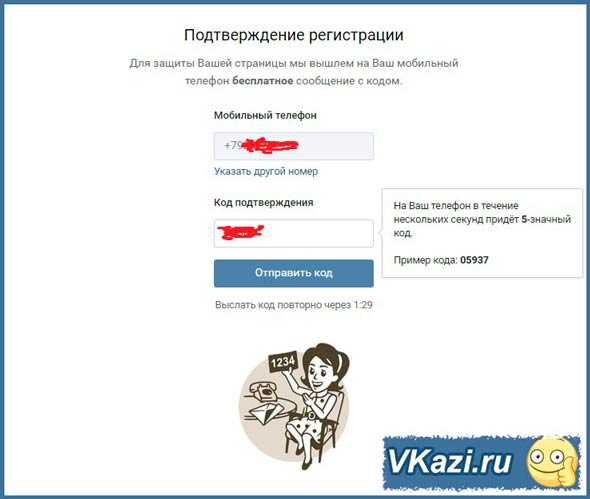
Task: Click the +79 prefix in the phone field
Action: click(233, 146)
